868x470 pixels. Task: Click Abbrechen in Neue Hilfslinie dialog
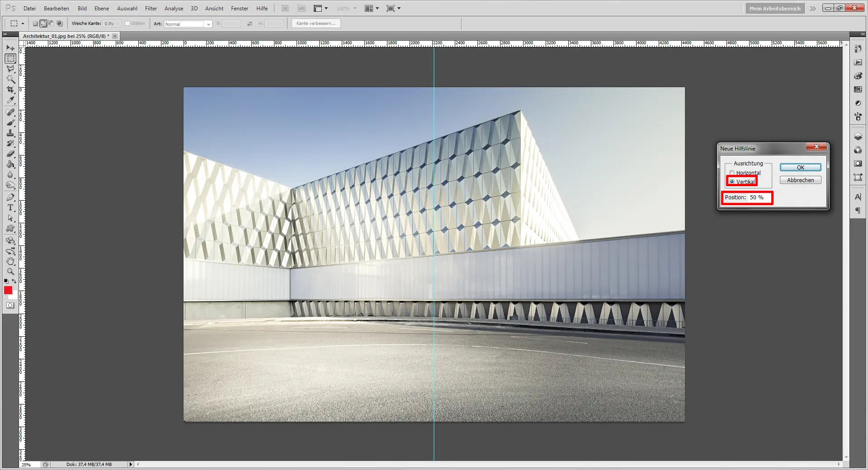point(800,180)
